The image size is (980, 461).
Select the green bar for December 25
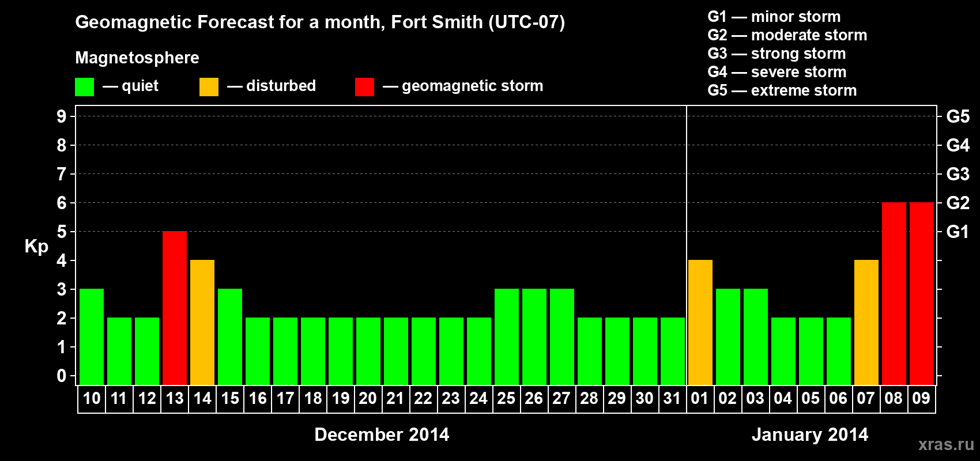[507, 337]
